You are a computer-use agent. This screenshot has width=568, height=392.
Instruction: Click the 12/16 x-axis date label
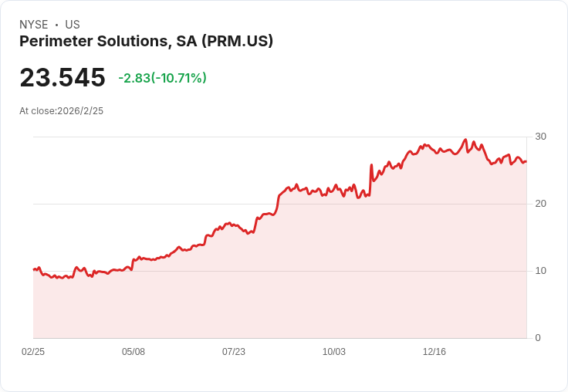point(434,351)
